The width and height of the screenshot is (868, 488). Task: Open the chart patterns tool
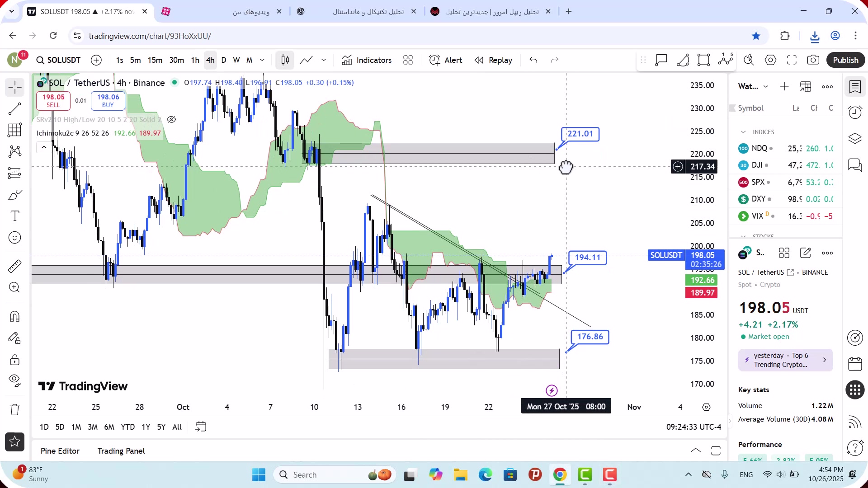tap(14, 151)
